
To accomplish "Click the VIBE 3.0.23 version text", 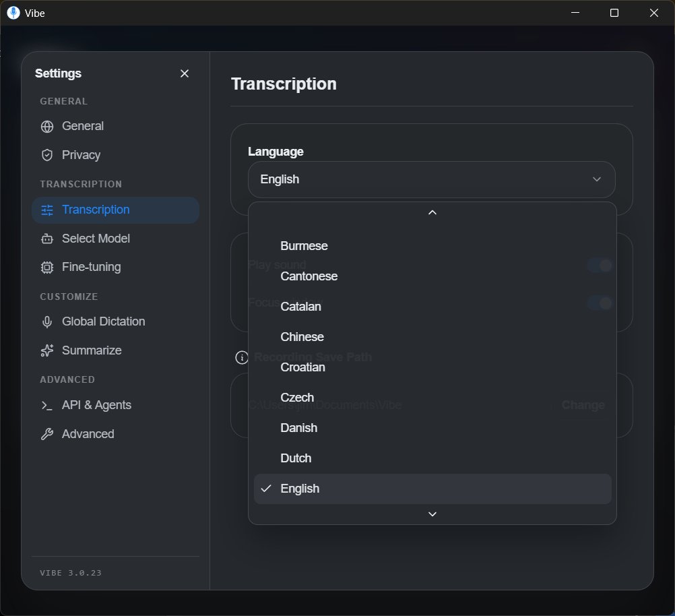I will pyautogui.click(x=71, y=573).
